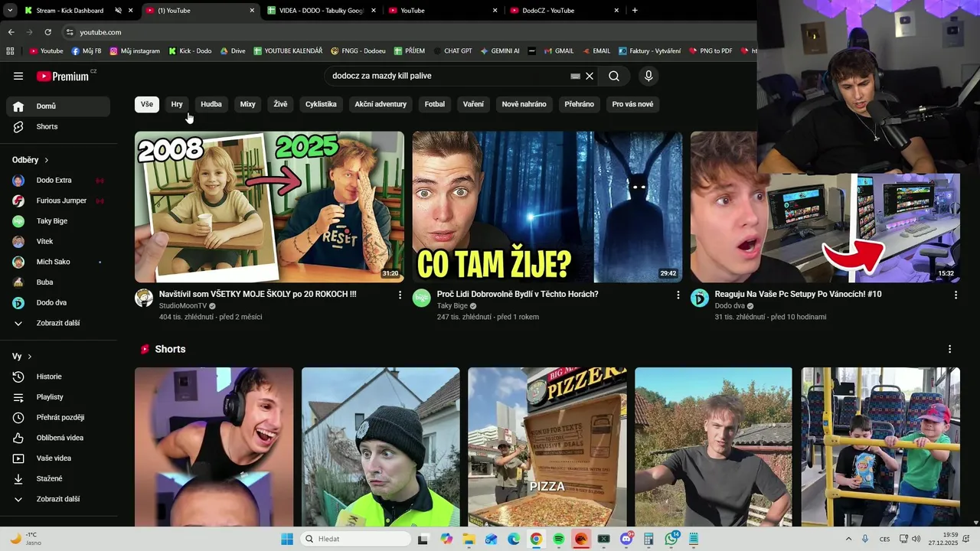The width and height of the screenshot is (980, 551).
Task: Click Taky Bige channel name under video
Action: pos(452,306)
